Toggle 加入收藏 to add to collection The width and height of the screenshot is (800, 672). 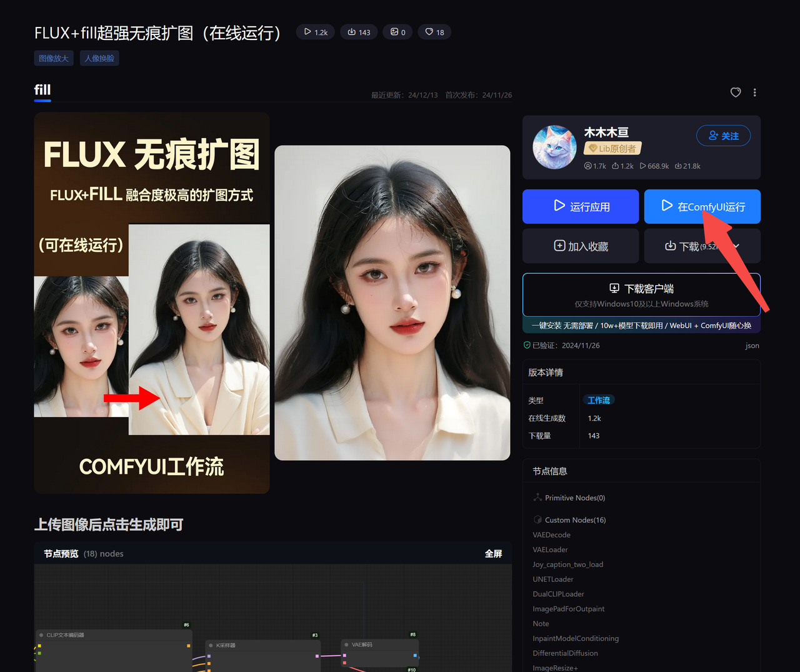[x=581, y=246]
